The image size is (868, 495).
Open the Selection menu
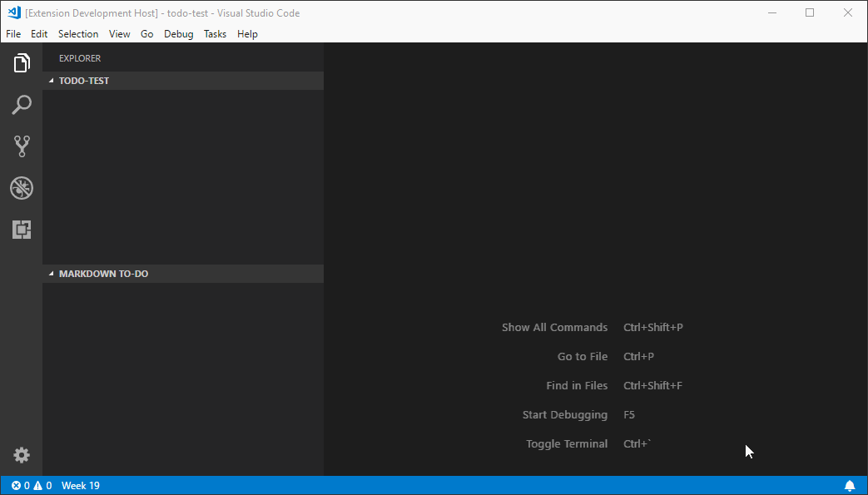78,34
